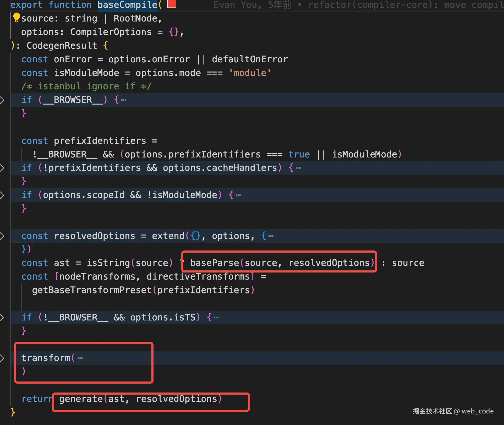The height and width of the screenshot is (425, 504).
Task: Click the ellipsis marker after !isModuleMode) {
Action: tap(238, 195)
